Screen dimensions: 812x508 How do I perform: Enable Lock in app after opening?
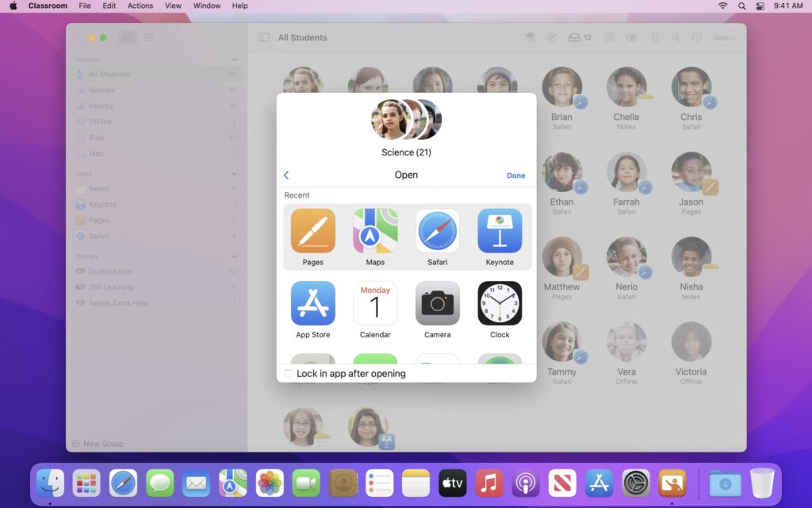pos(289,374)
